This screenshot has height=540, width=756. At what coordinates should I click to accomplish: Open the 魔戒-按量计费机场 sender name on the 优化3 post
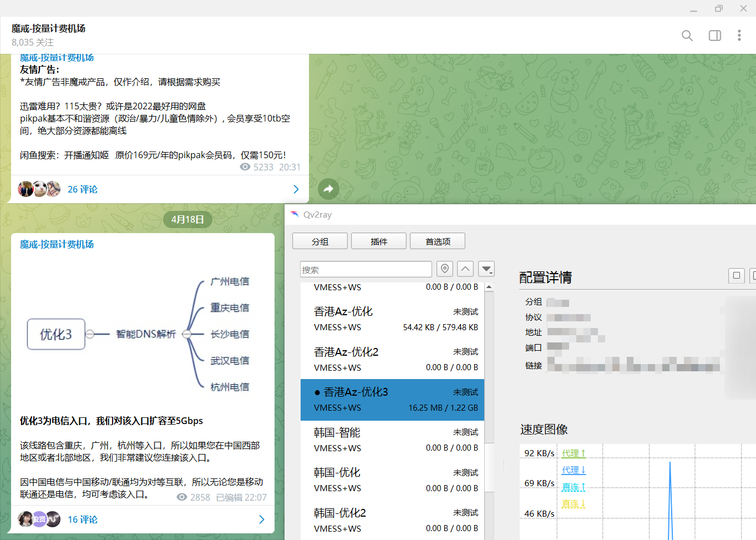tap(57, 244)
